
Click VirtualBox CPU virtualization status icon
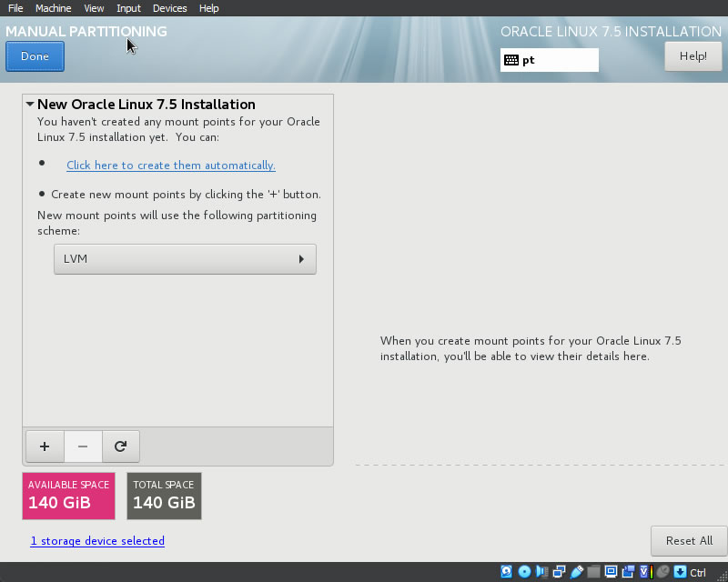[646, 571]
